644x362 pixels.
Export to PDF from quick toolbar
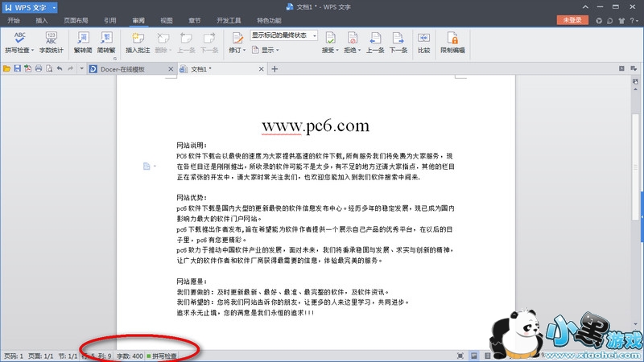[x=28, y=68]
